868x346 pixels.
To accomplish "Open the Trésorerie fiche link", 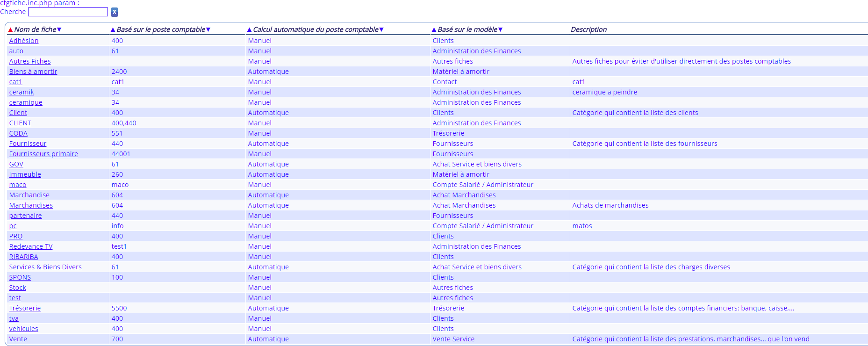I will click(x=25, y=308).
